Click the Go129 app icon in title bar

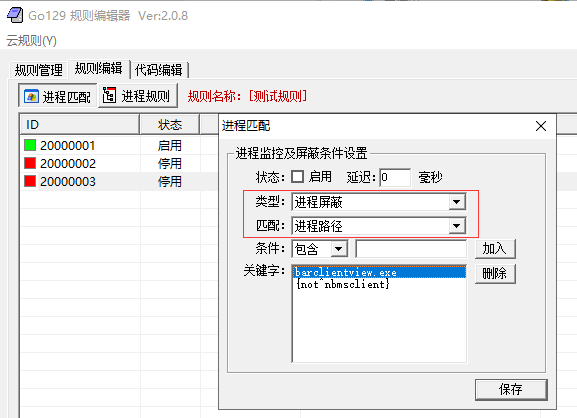15,15
